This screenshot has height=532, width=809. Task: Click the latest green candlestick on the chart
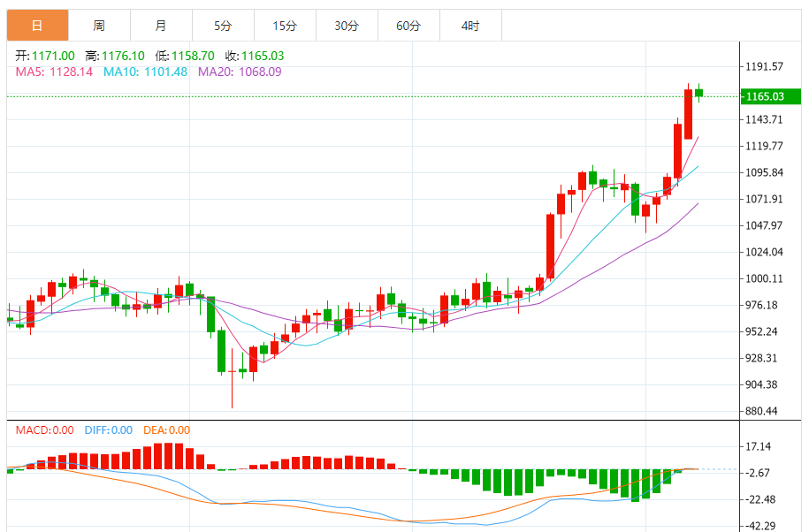tap(699, 93)
